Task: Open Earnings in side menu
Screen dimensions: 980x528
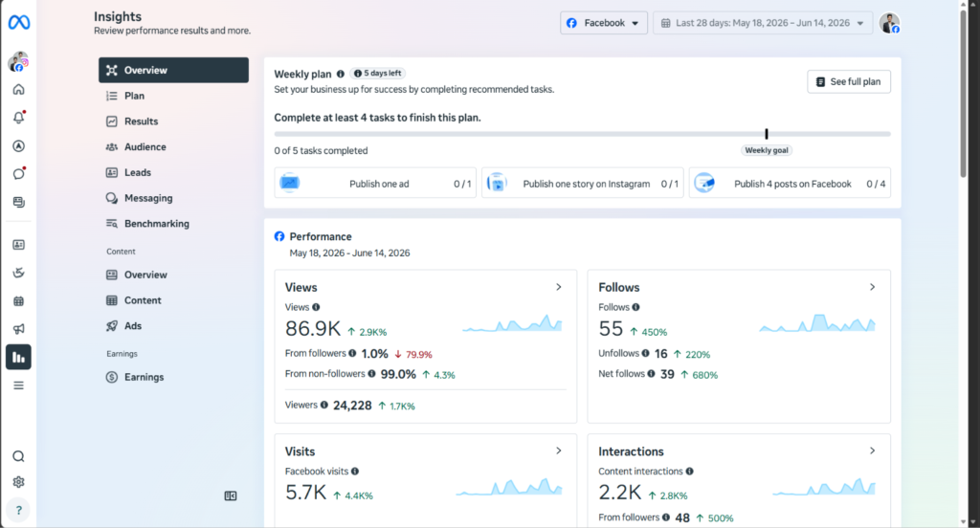Action: (174, 378)
